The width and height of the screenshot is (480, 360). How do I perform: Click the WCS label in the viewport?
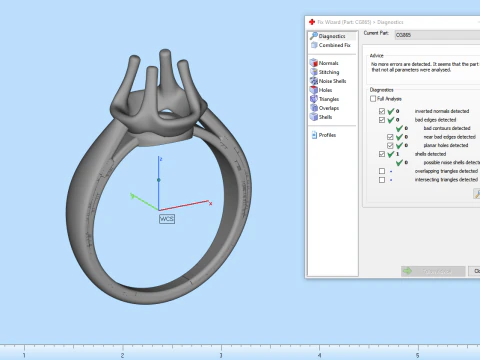[167, 219]
